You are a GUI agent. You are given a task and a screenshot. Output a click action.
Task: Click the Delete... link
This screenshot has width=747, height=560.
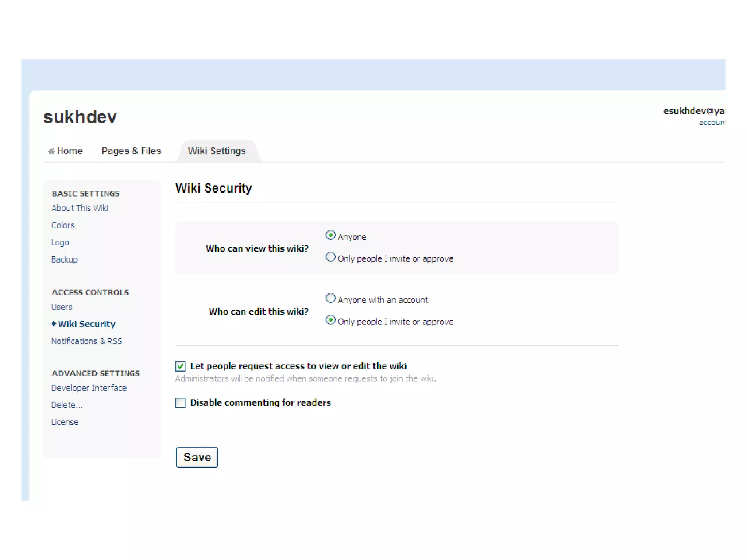(x=66, y=405)
